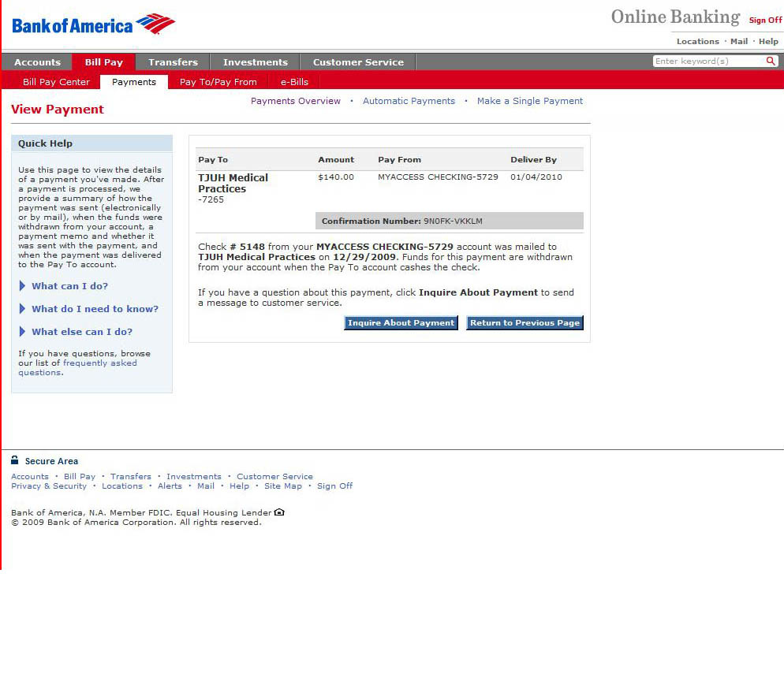The height and width of the screenshot is (681, 784).
Task: Expand 'What do I need to know?'
Action: [95, 309]
